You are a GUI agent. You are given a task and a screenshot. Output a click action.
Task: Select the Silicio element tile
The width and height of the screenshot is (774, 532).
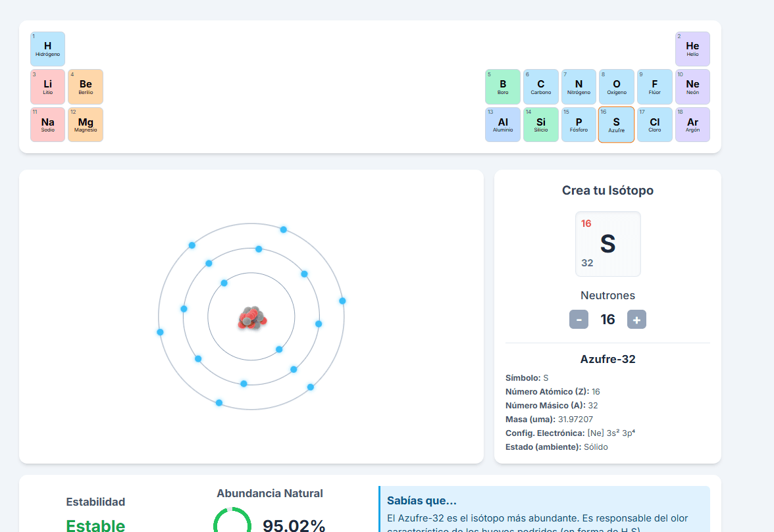pos(540,125)
